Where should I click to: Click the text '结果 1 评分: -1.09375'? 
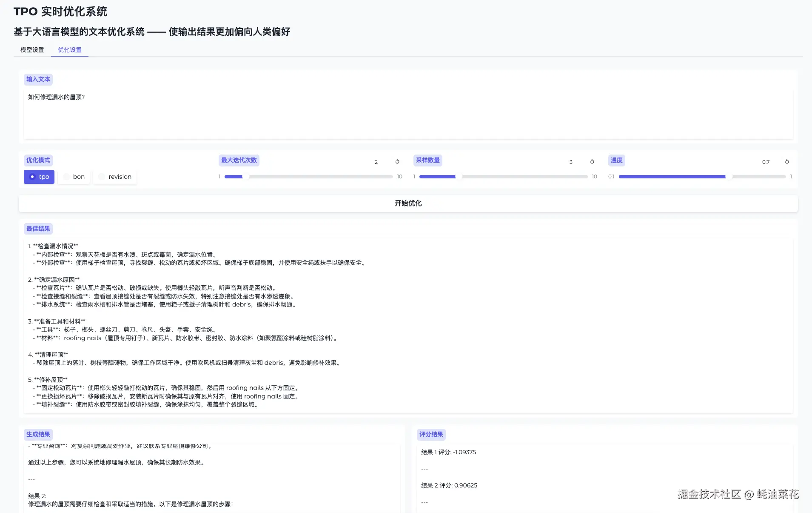[448, 452]
